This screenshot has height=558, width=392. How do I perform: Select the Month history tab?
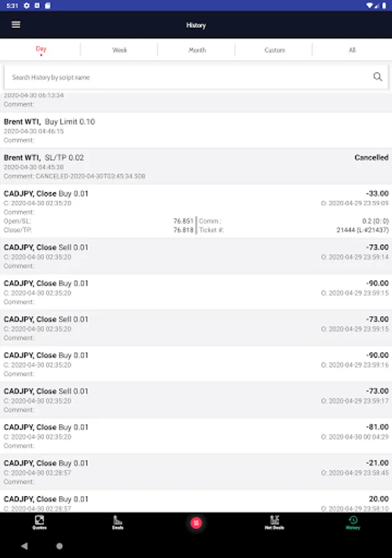(x=197, y=50)
